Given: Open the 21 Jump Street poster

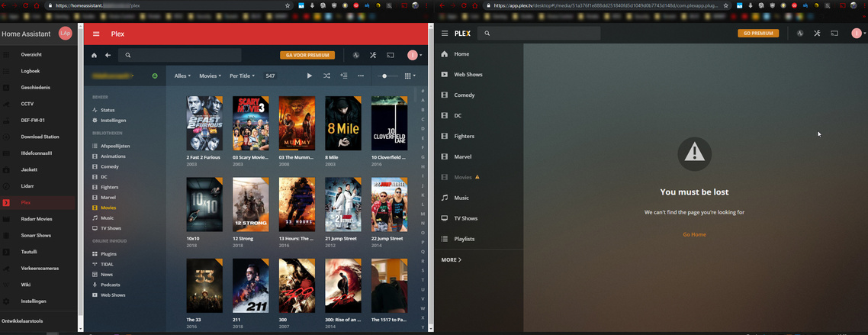Looking at the screenshot, I should [343, 205].
